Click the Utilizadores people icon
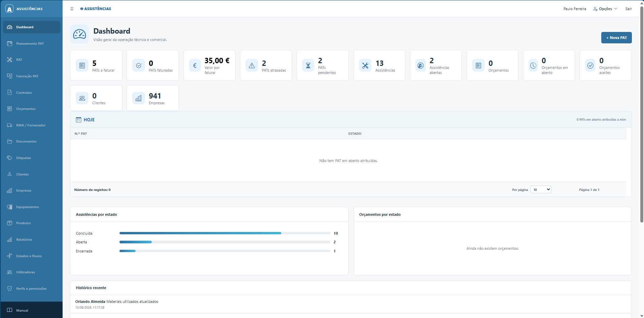This screenshot has height=318, width=644. click(x=9, y=272)
